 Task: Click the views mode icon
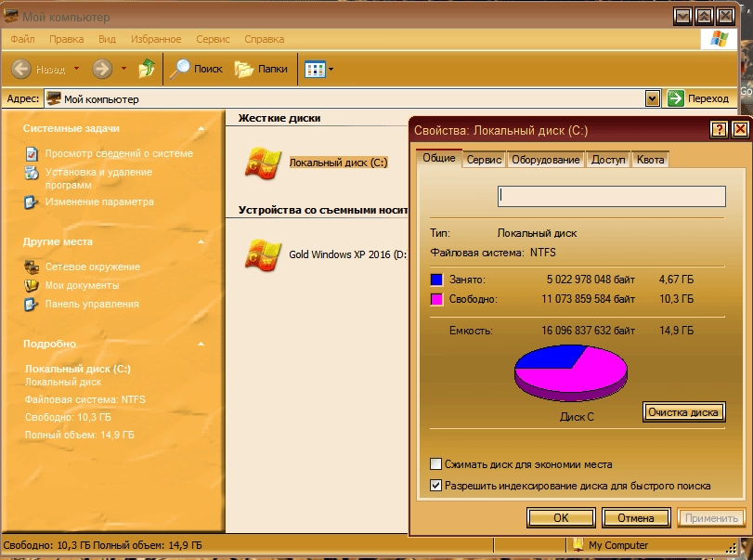click(x=315, y=70)
